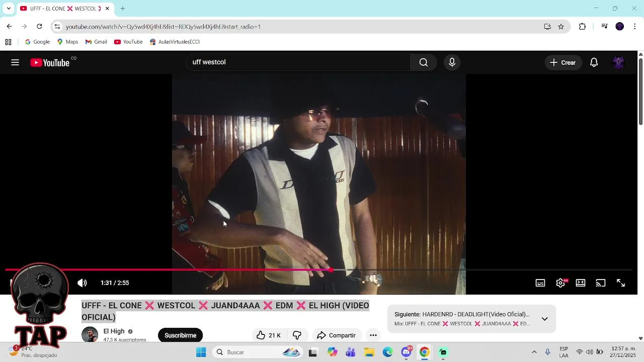Mute the video volume
The image size is (644, 362).
pos(82,283)
